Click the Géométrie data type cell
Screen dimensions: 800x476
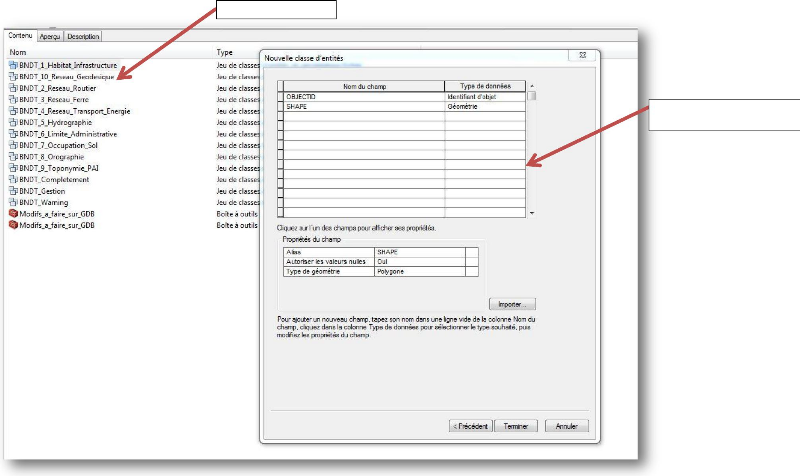[x=485, y=107]
